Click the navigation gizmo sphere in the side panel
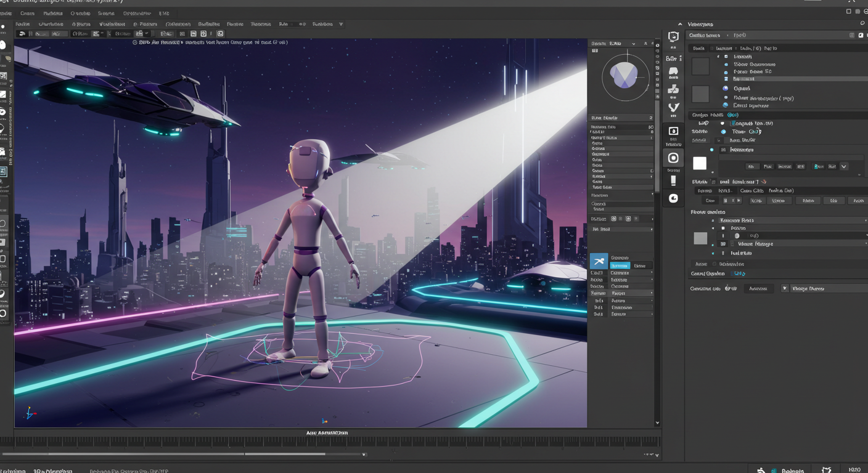This screenshot has height=473, width=868. pos(625,76)
